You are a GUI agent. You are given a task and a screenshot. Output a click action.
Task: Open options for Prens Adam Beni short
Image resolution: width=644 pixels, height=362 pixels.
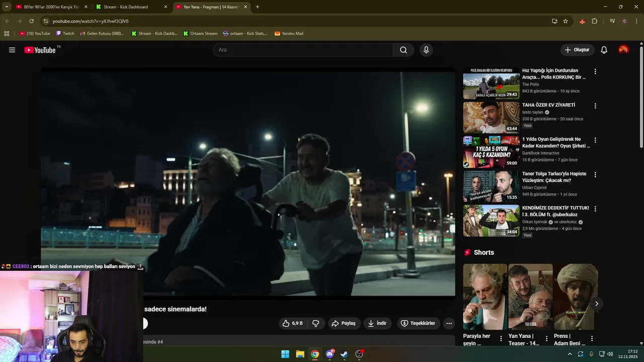(x=592, y=339)
